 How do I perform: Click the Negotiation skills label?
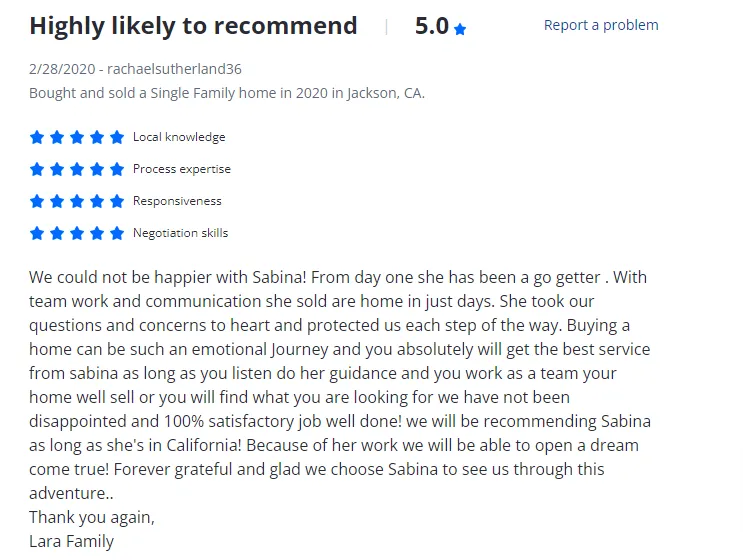[180, 233]
